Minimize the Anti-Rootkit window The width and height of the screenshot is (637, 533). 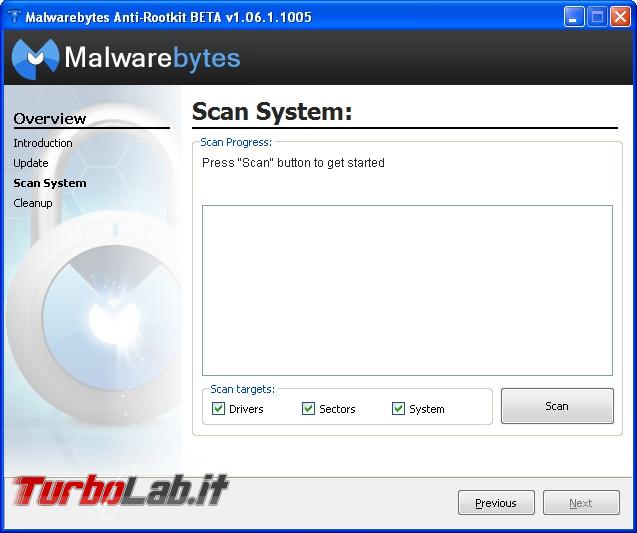coord(574,17)
